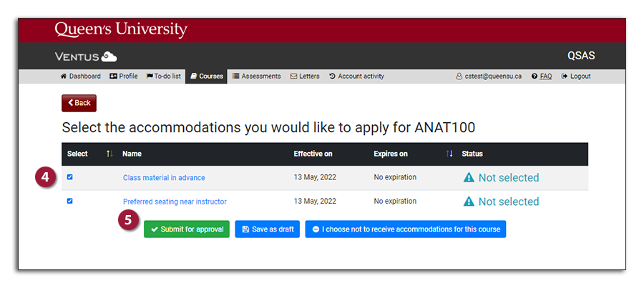Image resolution: width=644 pixels, height=288 pixels.
Task: Open Class material in advance link
Action: [164, 178]
